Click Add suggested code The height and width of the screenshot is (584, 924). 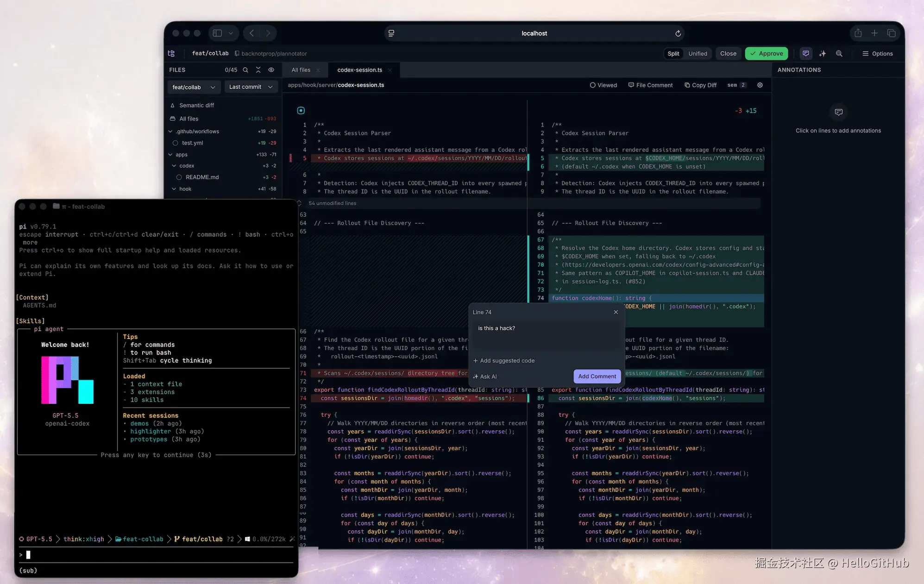[x=503, y=361]
